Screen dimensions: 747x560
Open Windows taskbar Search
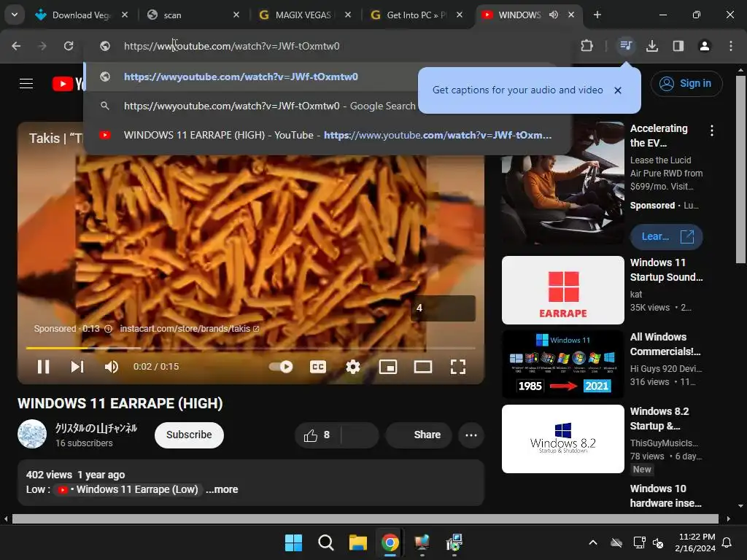point(326,542)
